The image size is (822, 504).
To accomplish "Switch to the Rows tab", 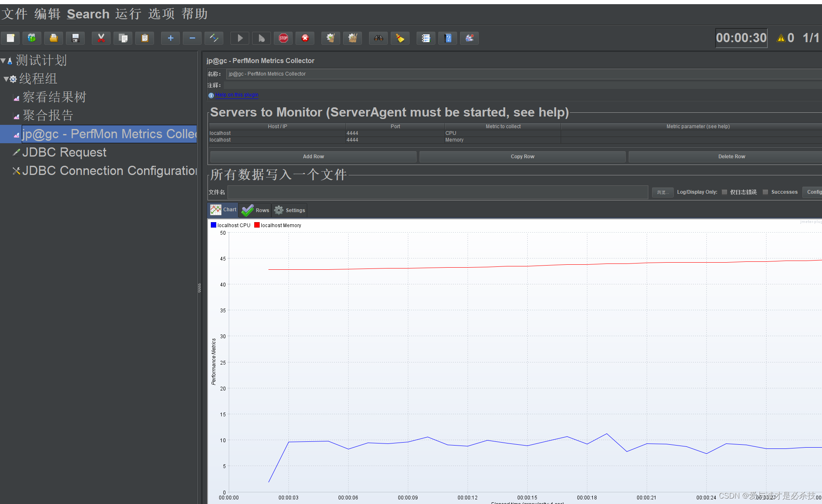I will pyautogui.click(x=255, y=210).
